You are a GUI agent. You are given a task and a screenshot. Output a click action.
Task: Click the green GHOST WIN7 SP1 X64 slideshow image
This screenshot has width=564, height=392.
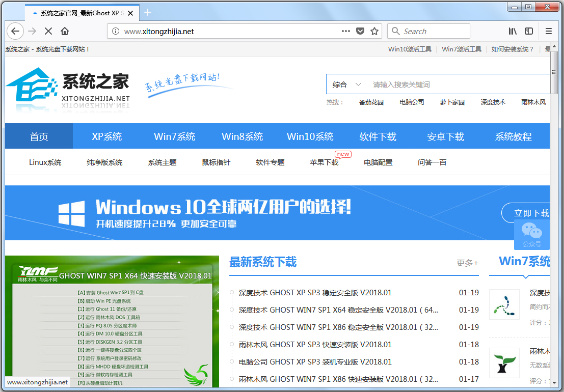pyautogui.click(x=112, y=322)
